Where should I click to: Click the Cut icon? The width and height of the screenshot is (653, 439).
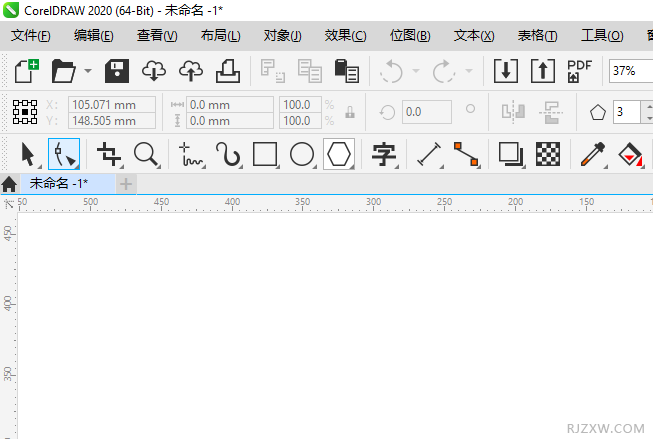[x=272, y=71]
